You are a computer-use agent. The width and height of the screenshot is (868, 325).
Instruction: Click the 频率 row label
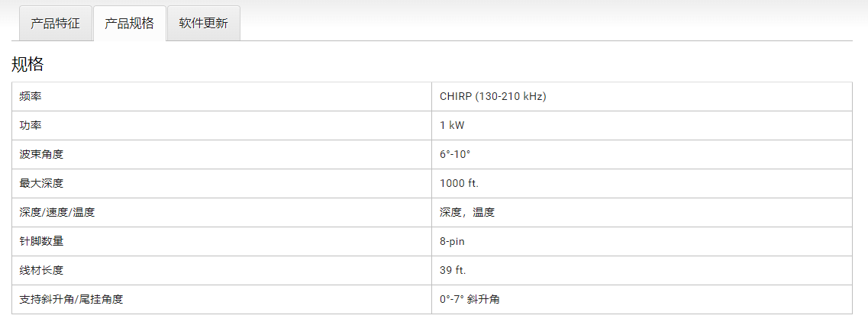tap(31, 97)
